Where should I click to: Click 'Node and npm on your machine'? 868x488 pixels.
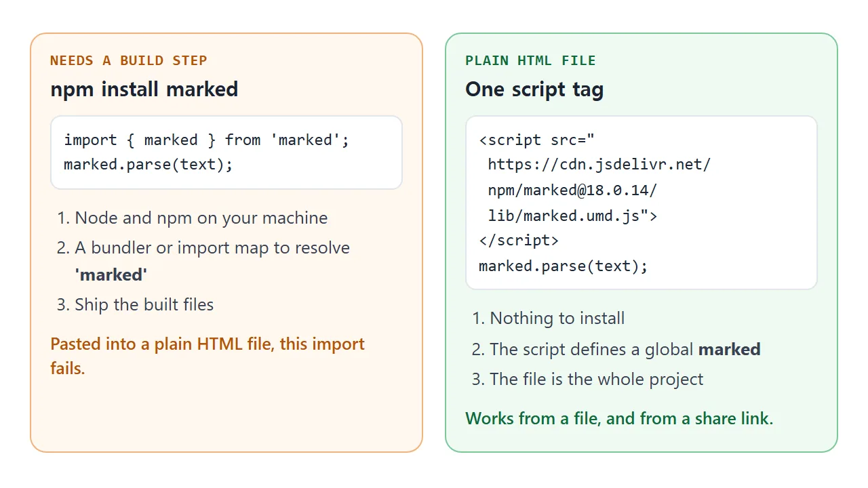[x=201, y=218]
